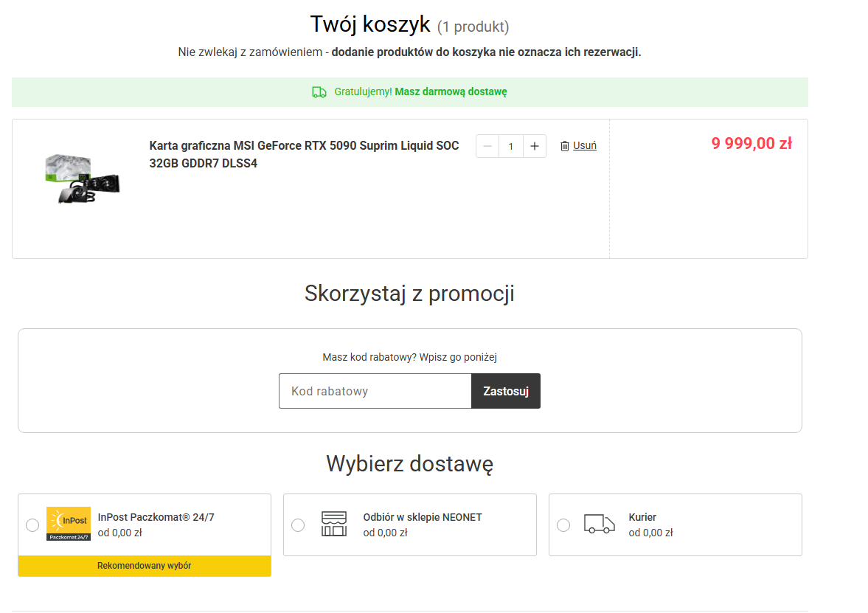The image size is (868, 613).
Task: Click the 9 999,00 zł product price
Action: pos(751,144)
